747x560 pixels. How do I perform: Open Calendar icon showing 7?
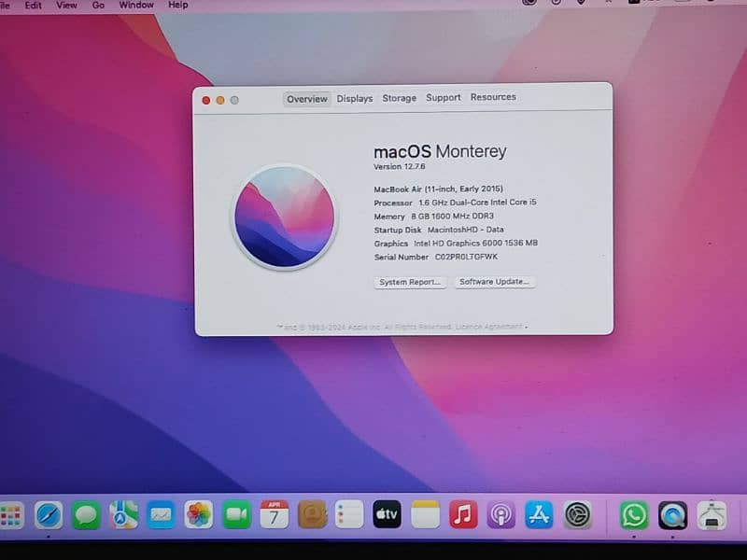[x=274, y=515]
